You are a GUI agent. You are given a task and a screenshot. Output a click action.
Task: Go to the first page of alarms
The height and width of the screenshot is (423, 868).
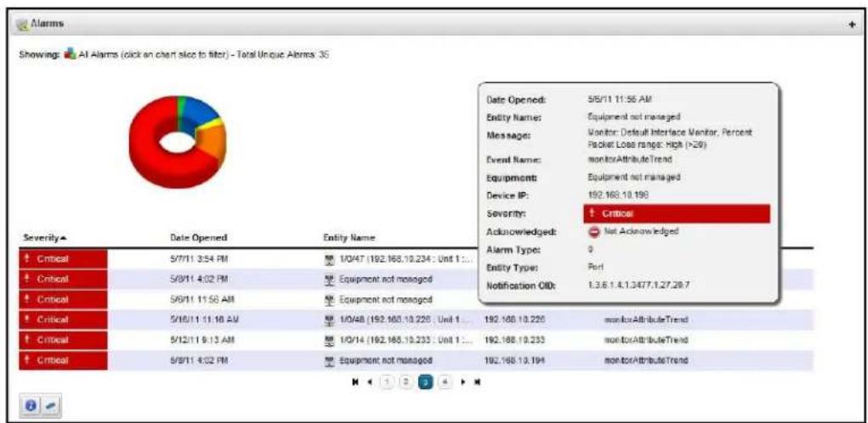[x=355, y=381]
